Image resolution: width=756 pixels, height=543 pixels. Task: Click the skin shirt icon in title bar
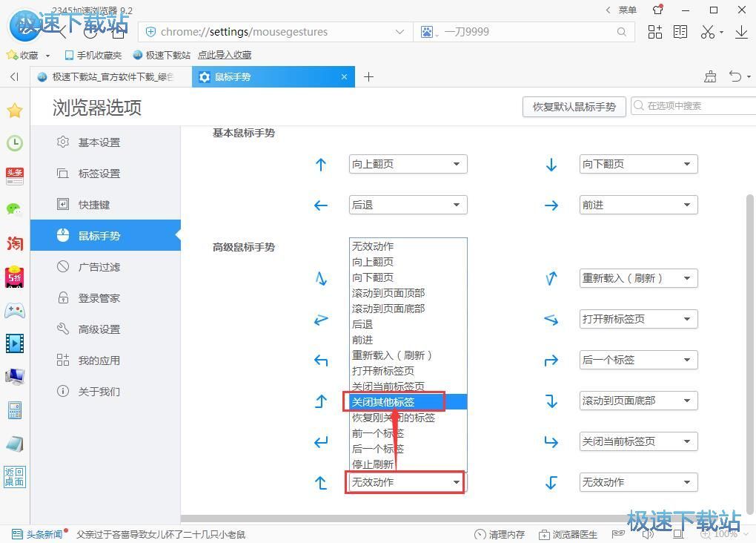click(x=657, y=10)
